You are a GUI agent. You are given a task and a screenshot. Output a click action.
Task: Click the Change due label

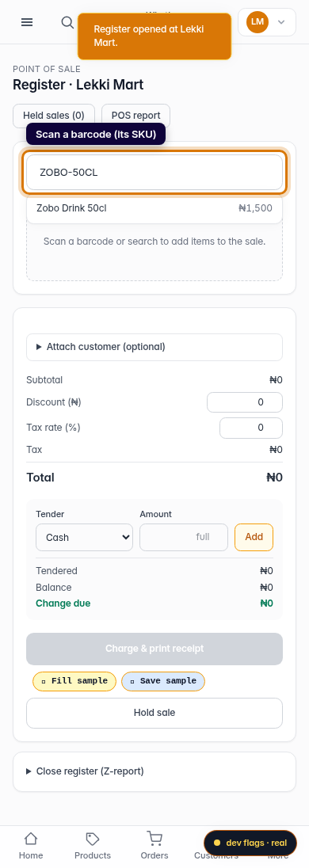(63, 603)
